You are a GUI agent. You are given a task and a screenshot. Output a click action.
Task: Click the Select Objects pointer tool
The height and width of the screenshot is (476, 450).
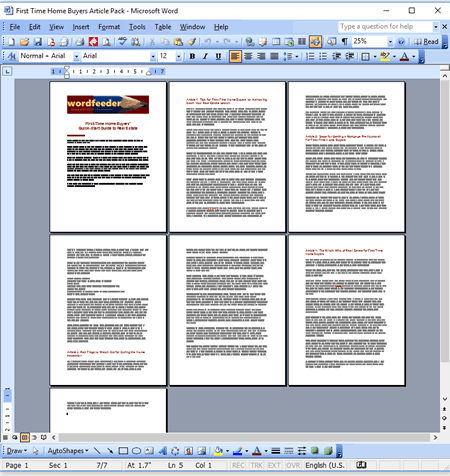[x=36, y=451]
